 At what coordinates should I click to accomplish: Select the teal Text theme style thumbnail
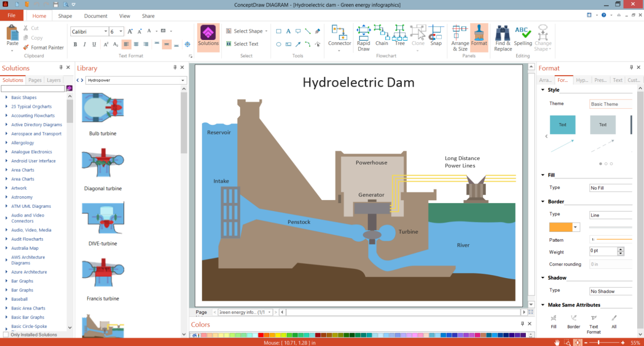pos(562,124)
